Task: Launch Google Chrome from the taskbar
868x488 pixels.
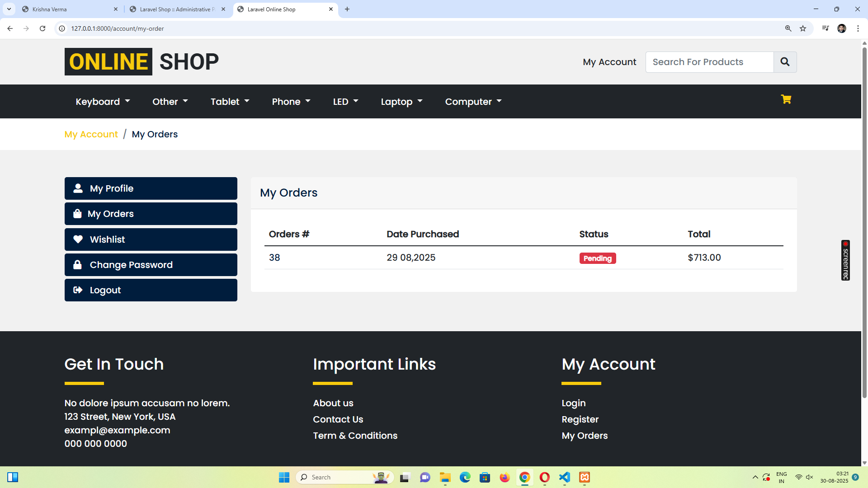Action: click(524, 477)
